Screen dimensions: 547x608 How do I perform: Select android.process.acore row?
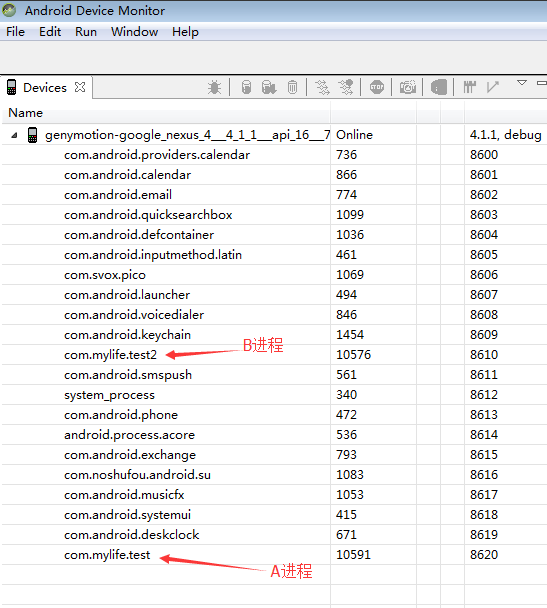point(273,435)
